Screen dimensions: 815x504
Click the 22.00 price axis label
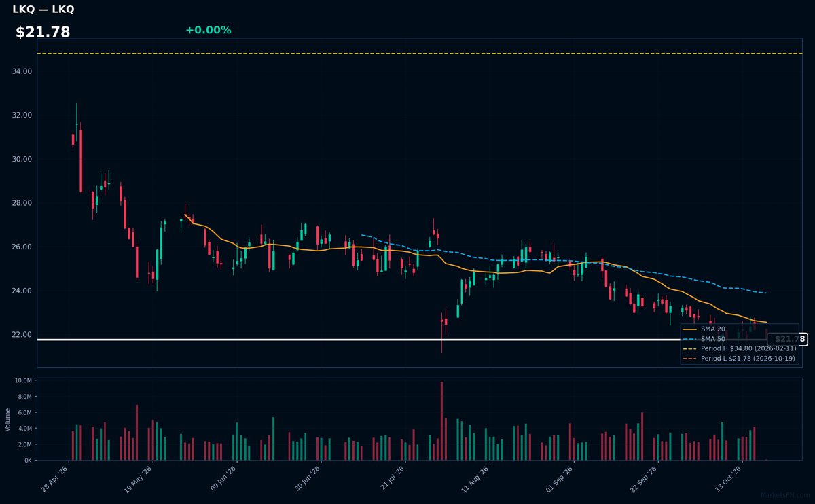tap(22, 335)
